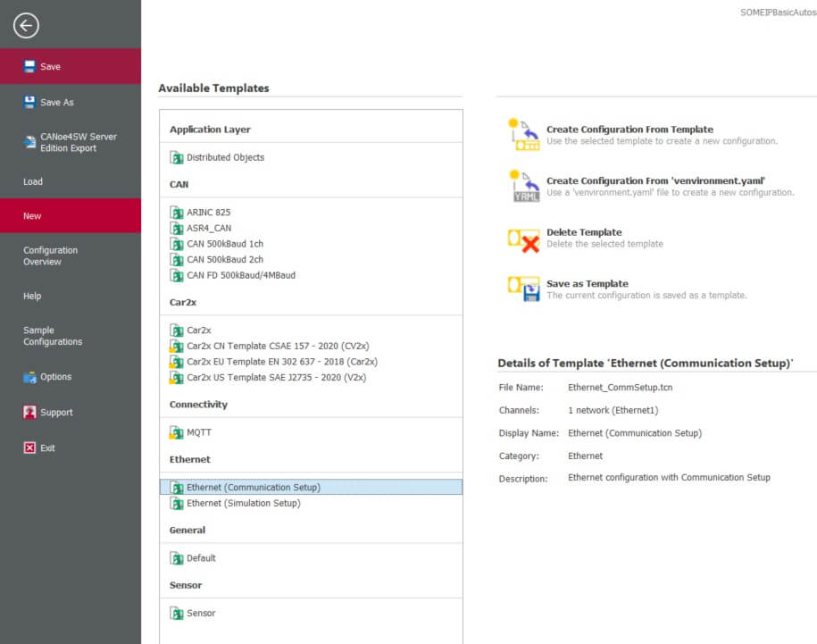Image resolution: width=817 pixels, height=644 pixels.
Task: Click the Support person icon
Action: 29,413
